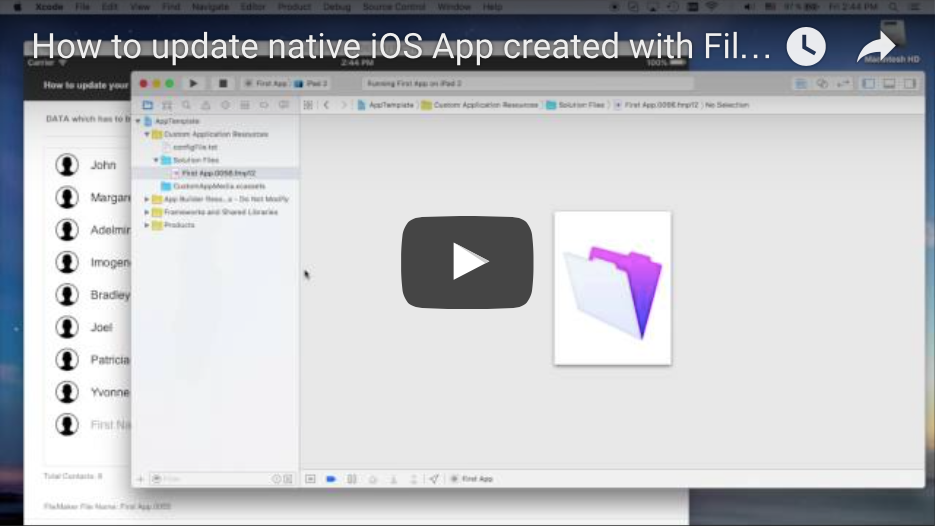Select the Test navigator icon
Image resolution: width=935 pixels, height=527 pixels.
(x=225, y=105)
